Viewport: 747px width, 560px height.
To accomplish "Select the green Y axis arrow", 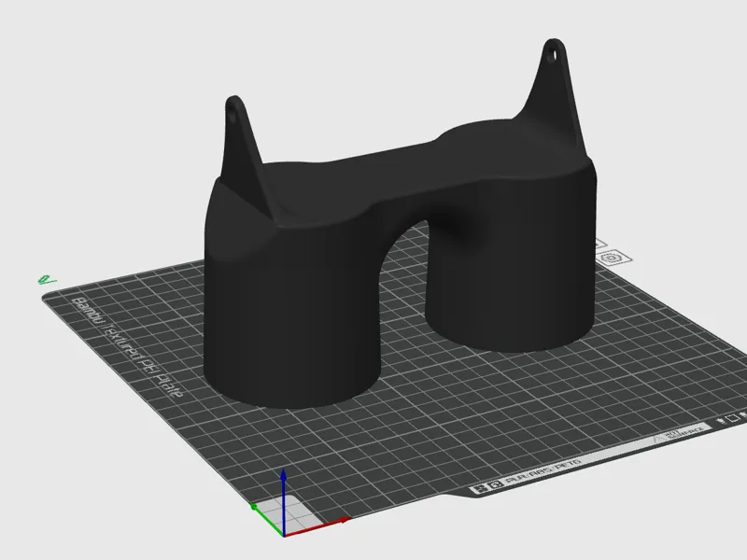I will pos(266,519).
